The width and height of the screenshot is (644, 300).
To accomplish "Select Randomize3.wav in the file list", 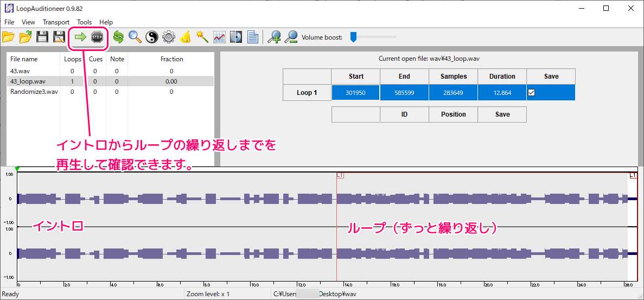I will pyautogui.click(x=34, y=92).
